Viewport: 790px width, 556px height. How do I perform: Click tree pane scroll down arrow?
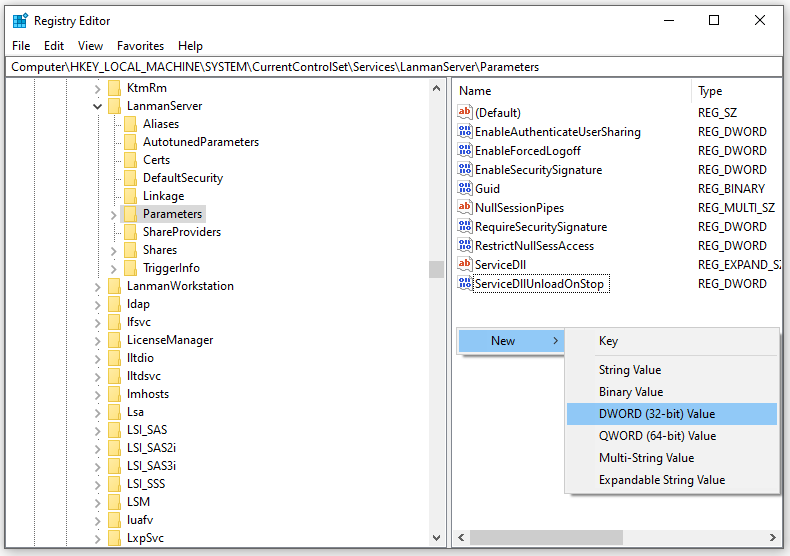[x=436, y=538]
